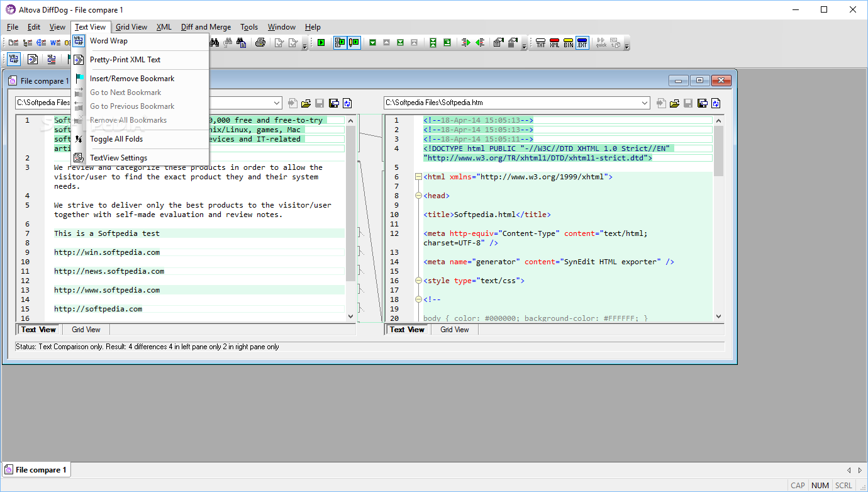Screen dimensions: 868x492
Task: Click the right pane vertical scrollbar thumb
Action: pos(718,151)
